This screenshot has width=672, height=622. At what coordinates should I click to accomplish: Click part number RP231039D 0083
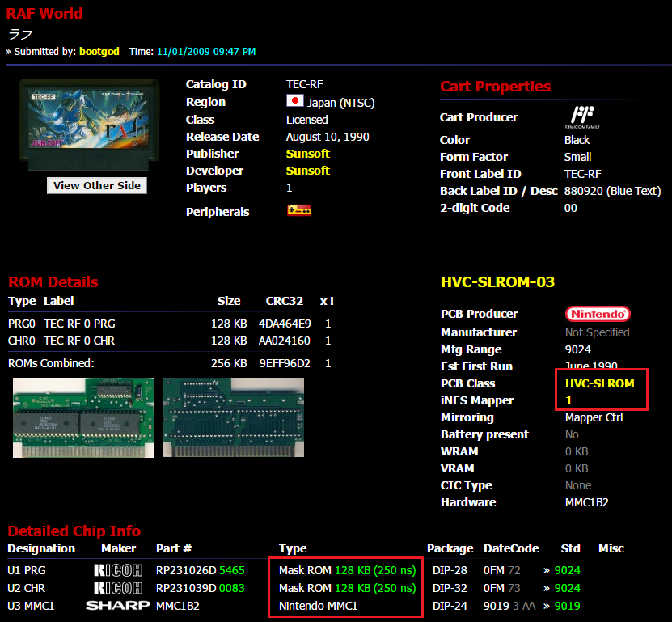[200, 588]
